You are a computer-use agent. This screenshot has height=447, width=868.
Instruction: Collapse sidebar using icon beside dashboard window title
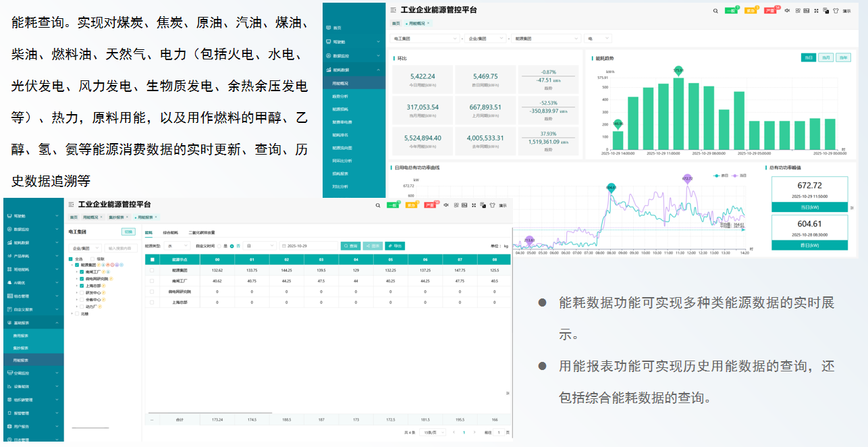394,10
